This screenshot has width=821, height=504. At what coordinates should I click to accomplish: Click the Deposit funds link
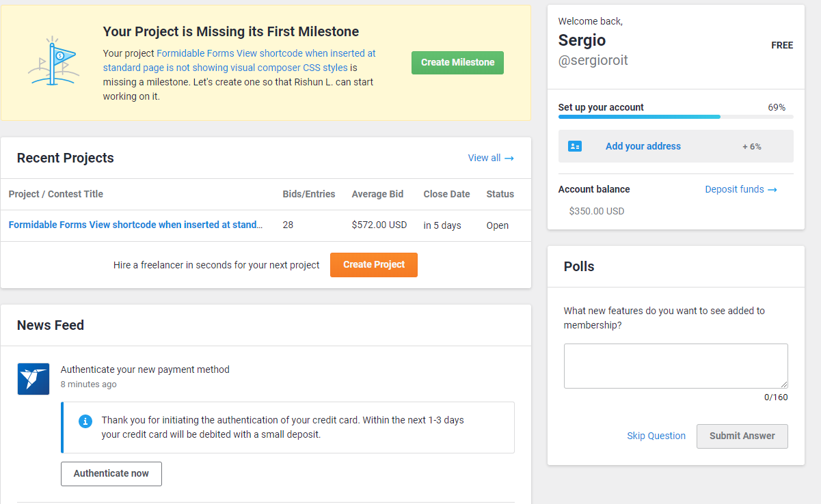tap(734, 189)
